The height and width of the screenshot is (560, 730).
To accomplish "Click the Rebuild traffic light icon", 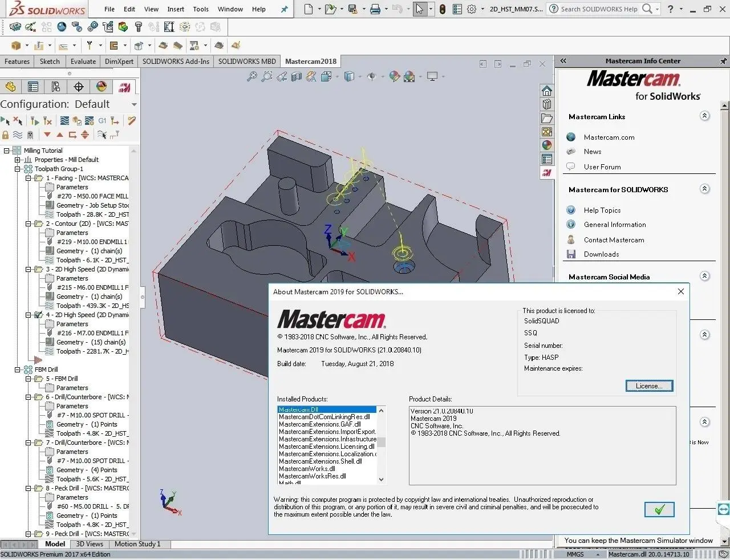I will click(x=443, y=9).
